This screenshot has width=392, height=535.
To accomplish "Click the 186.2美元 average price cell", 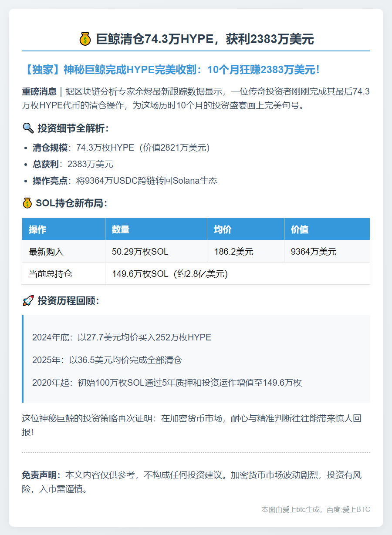I will coord(234,252).
